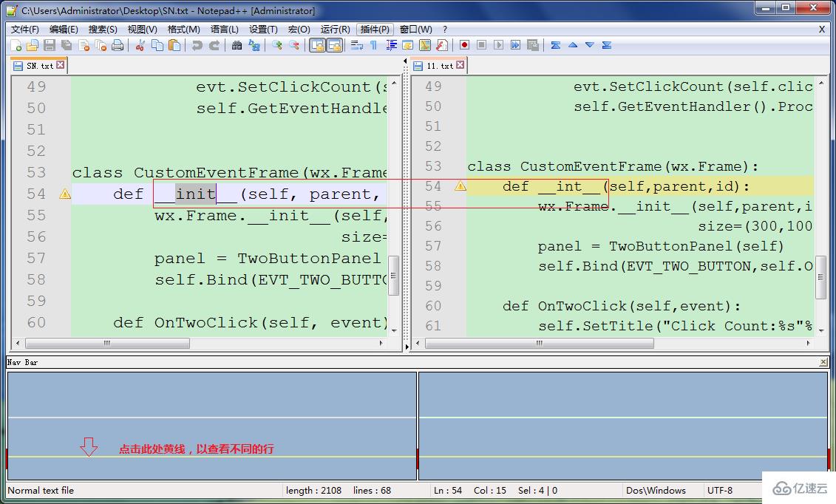Toggle synchronized horizontal scrolling
Screen dimensions: 836x504
click(x=334, y=45)
